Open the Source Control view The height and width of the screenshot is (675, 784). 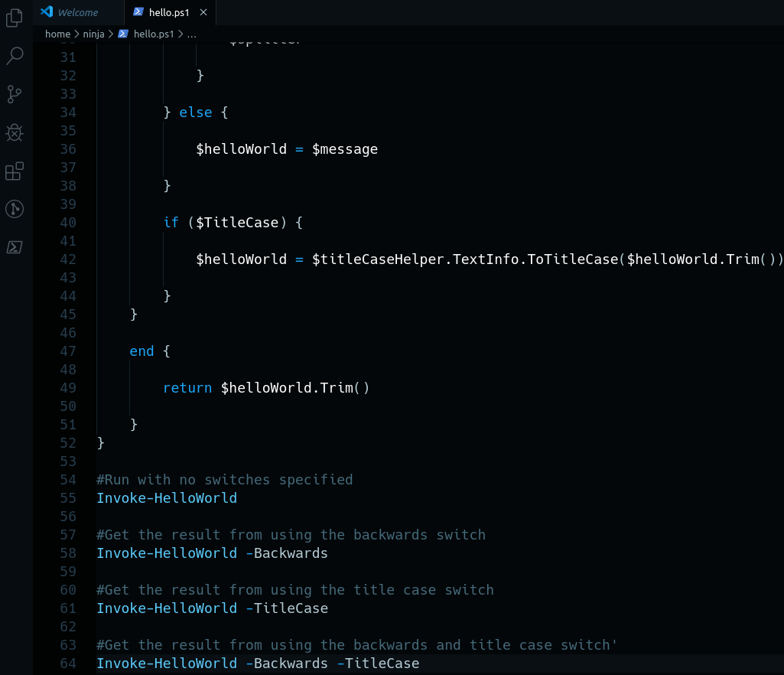pyautogui.click(x=15, y=94)
